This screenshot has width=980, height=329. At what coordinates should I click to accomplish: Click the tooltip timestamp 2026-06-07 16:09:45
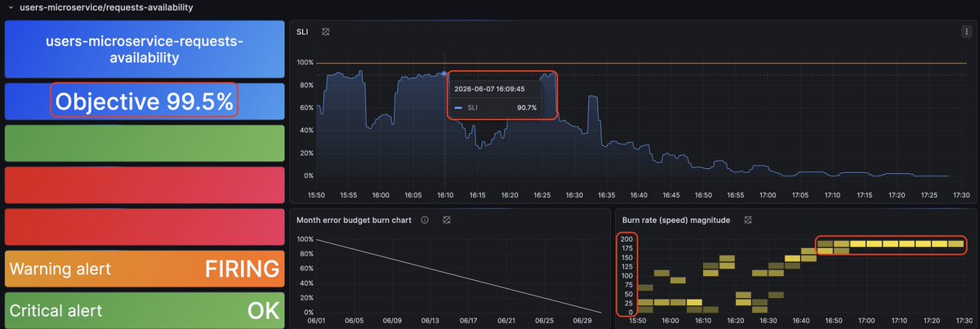[x=489, y=88]
